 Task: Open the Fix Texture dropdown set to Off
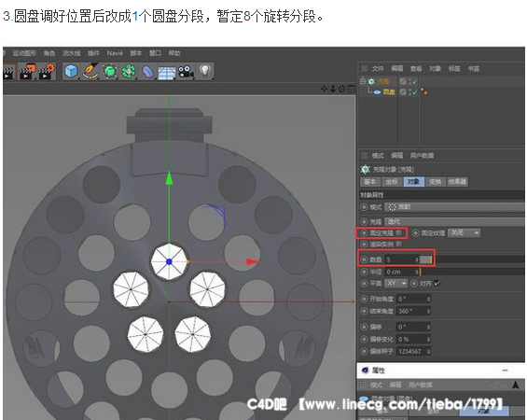[x=464, y=232]
